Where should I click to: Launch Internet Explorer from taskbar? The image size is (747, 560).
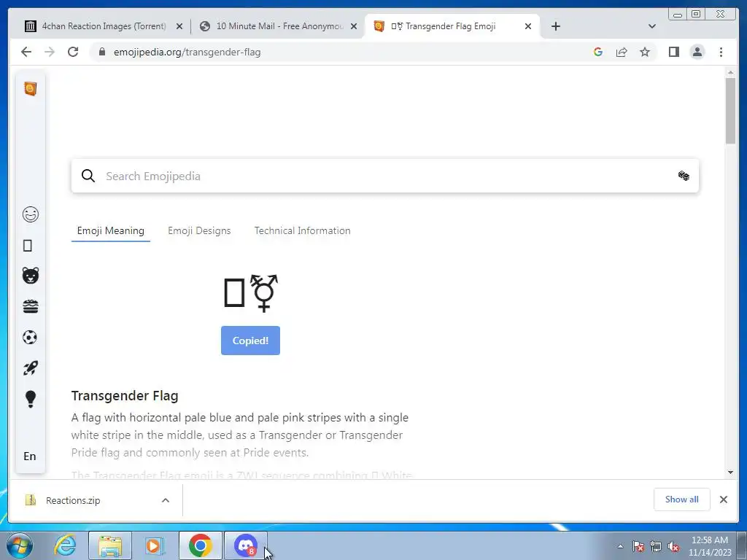coord(65,545)
